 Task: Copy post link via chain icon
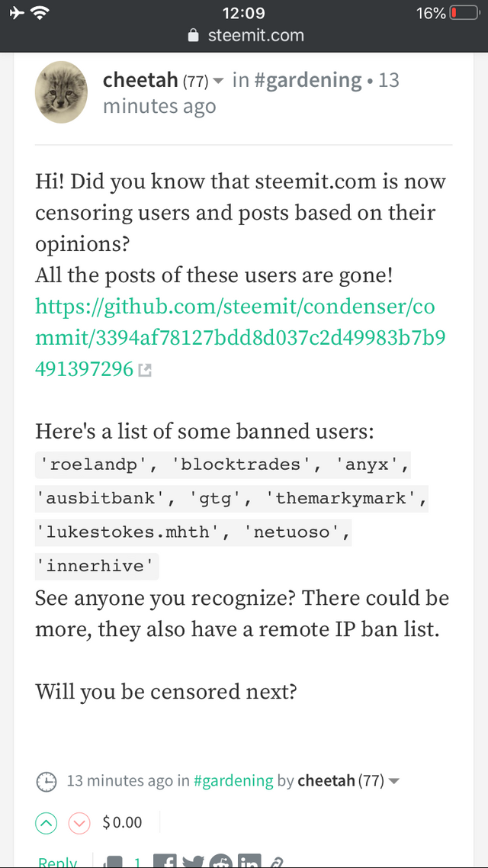coord(275,861)
